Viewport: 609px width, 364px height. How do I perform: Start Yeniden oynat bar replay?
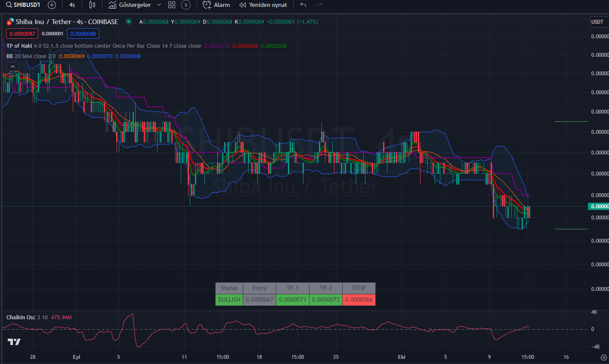pos(263,5)
